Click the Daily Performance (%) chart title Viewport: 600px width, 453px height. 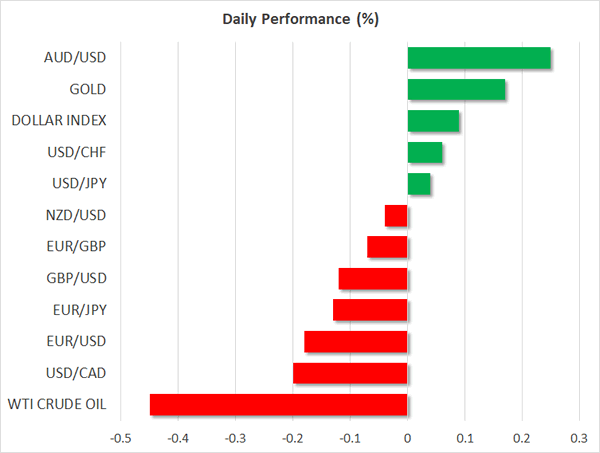(x=300, y=20)
